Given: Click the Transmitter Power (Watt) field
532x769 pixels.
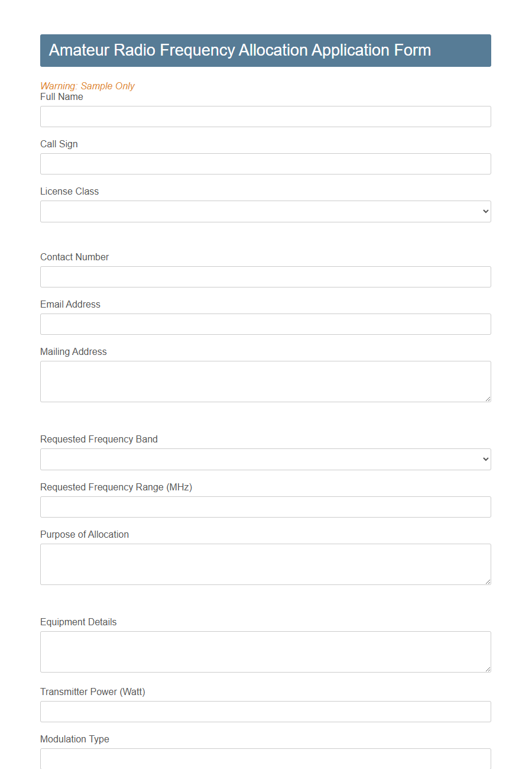Looking at the screenshot, I should click(x=265, y=712).
